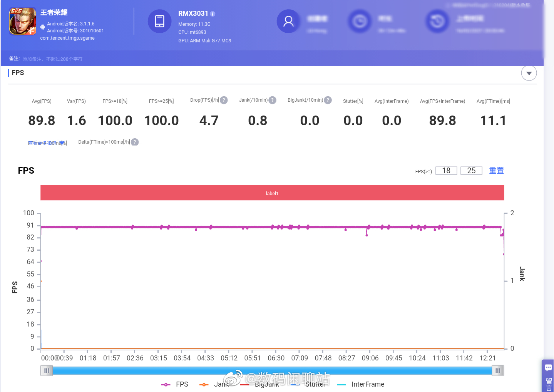Collapse the FPS section with arrow button
Screen dimensions: 554x392
click(529, 73)
